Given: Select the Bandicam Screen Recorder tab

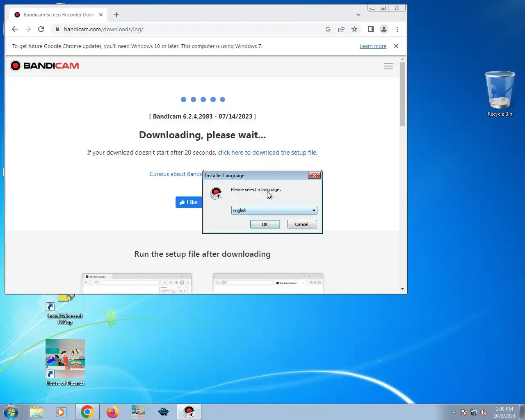Looking at the screenshot, I should [x=58, y=15].
